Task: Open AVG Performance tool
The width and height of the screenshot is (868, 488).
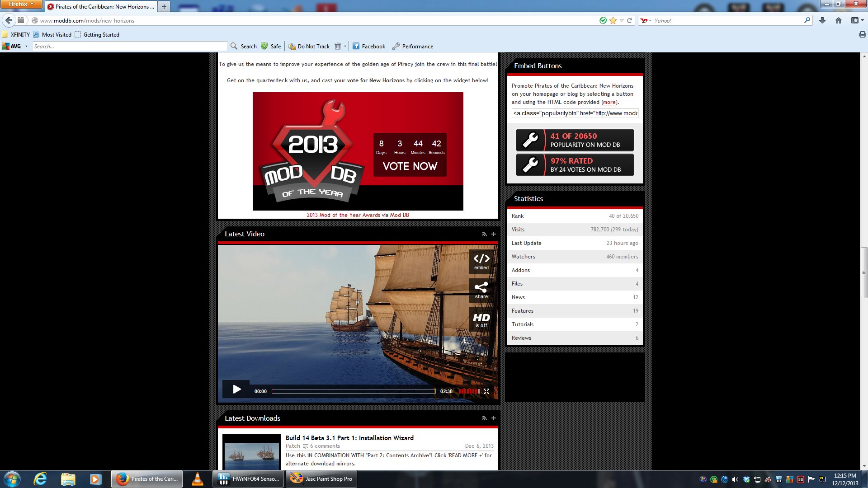Action: (413, 46)
